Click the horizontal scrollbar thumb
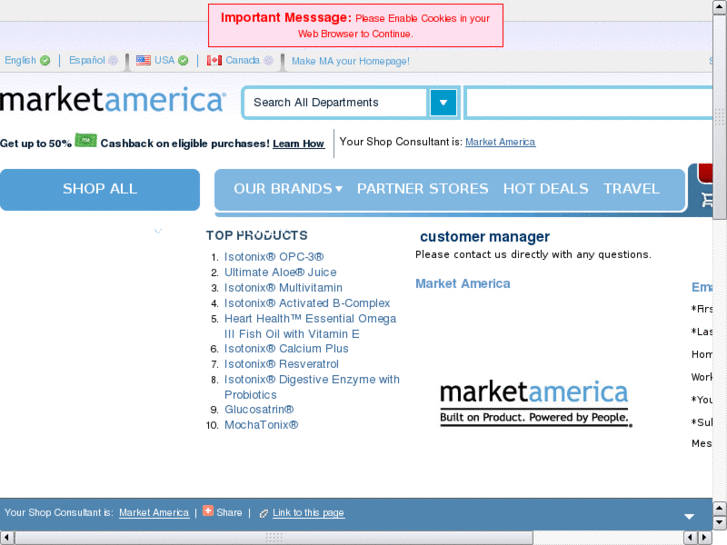Image resolution: width=727 pixels, height=545 pixels. click(x=274, y=538)
